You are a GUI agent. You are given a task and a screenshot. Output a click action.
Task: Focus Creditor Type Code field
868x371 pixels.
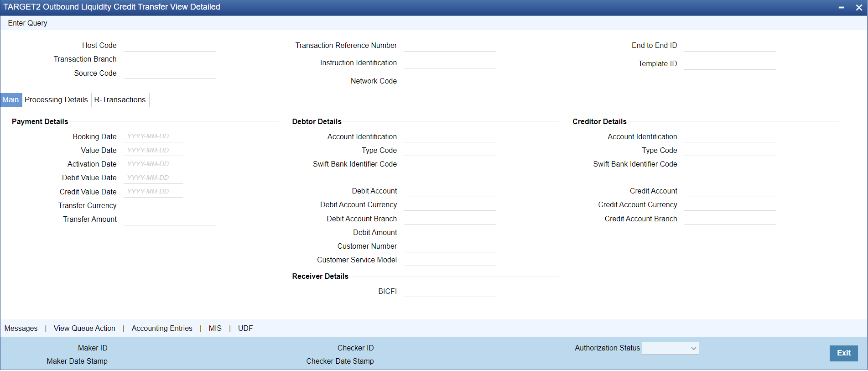(x=730, y=150)
